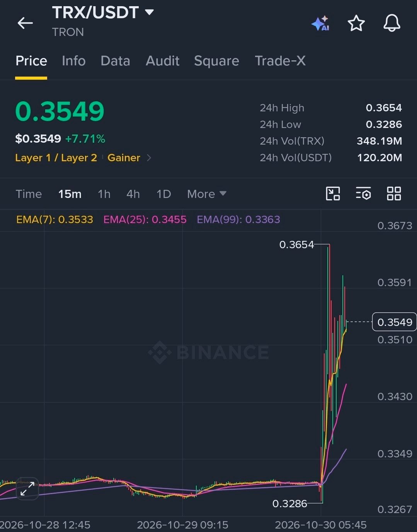Screen dimensions: 417x532
Task: Tap the 0.3286 low marker on chart
Action: click(x=289, y=503)
